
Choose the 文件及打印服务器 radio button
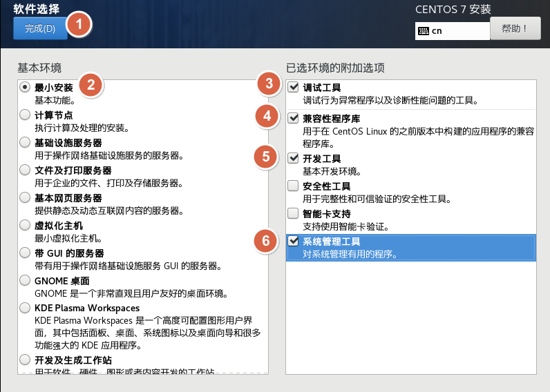[x=25, y=170]
